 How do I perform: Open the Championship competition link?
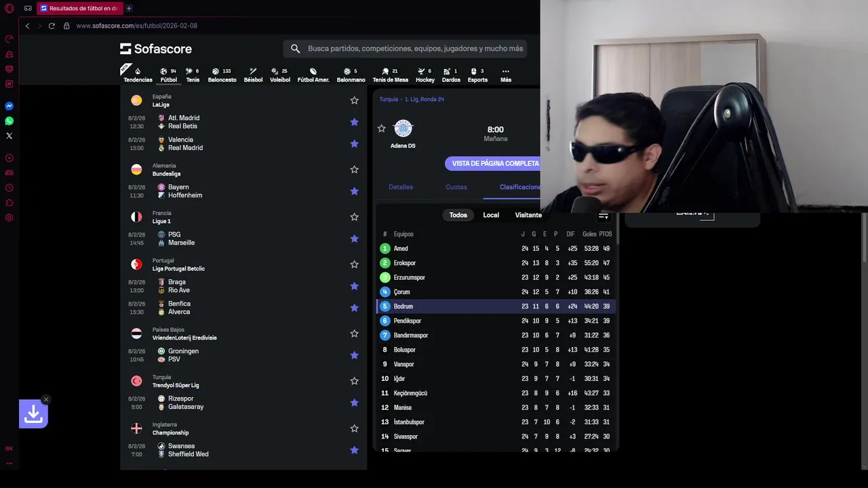(x=170, y=432)
